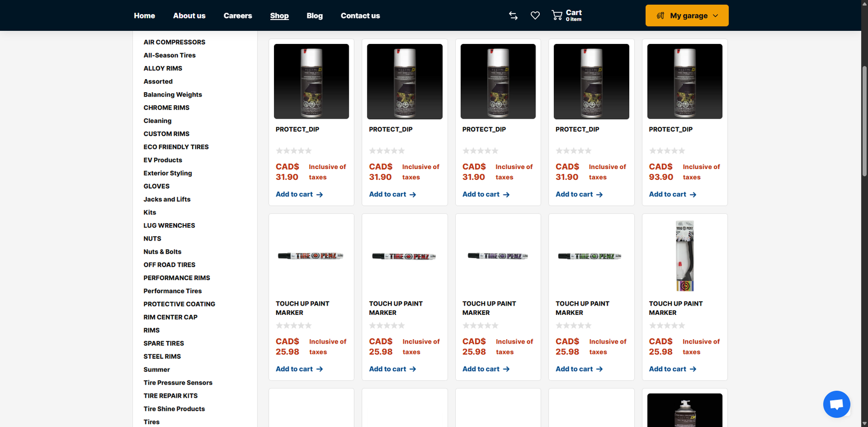View the third Touch Up Paint Marker image
Viewport: 868px width, 427px height.
[497, 256]
